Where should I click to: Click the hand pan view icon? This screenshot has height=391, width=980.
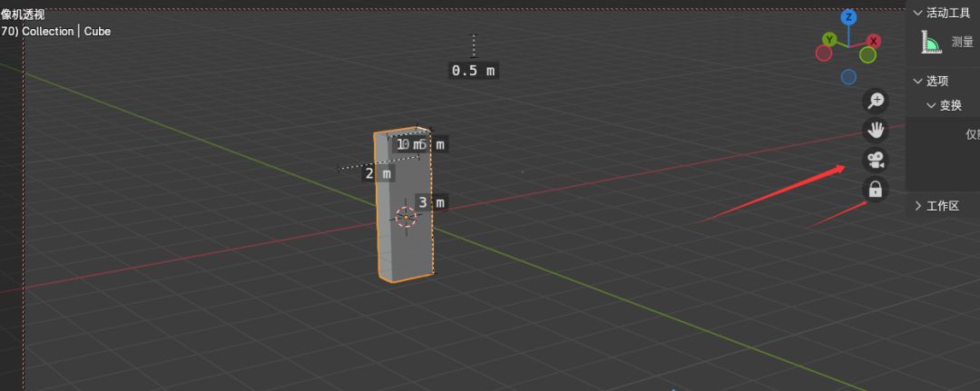coord(875,130)
